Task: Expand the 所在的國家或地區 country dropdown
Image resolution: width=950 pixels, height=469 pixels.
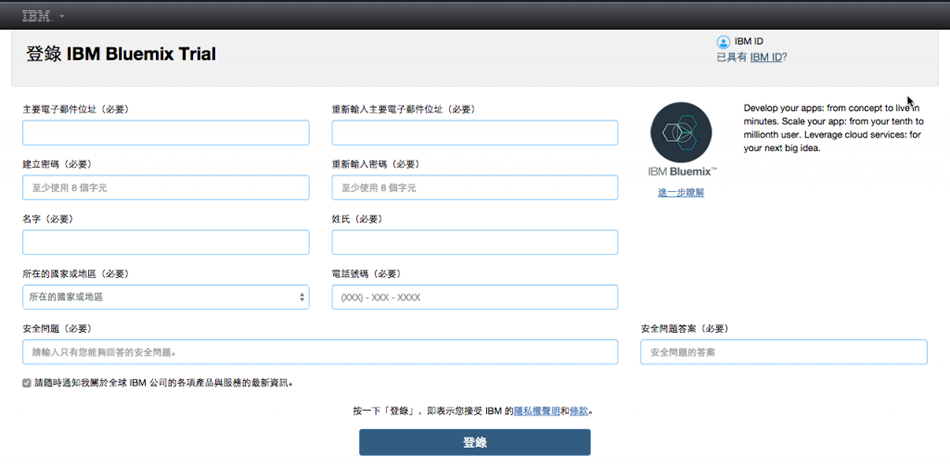Action: (166, 297)
